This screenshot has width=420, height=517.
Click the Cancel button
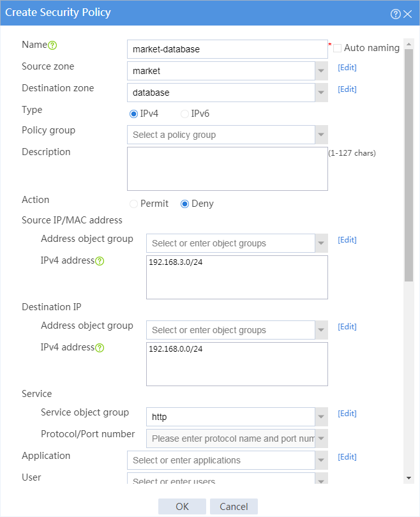[234, 506]
